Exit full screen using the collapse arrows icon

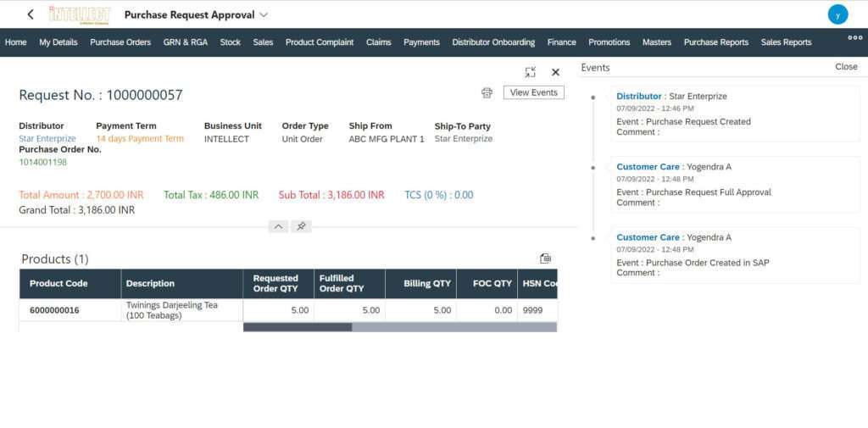click(531, 73)
